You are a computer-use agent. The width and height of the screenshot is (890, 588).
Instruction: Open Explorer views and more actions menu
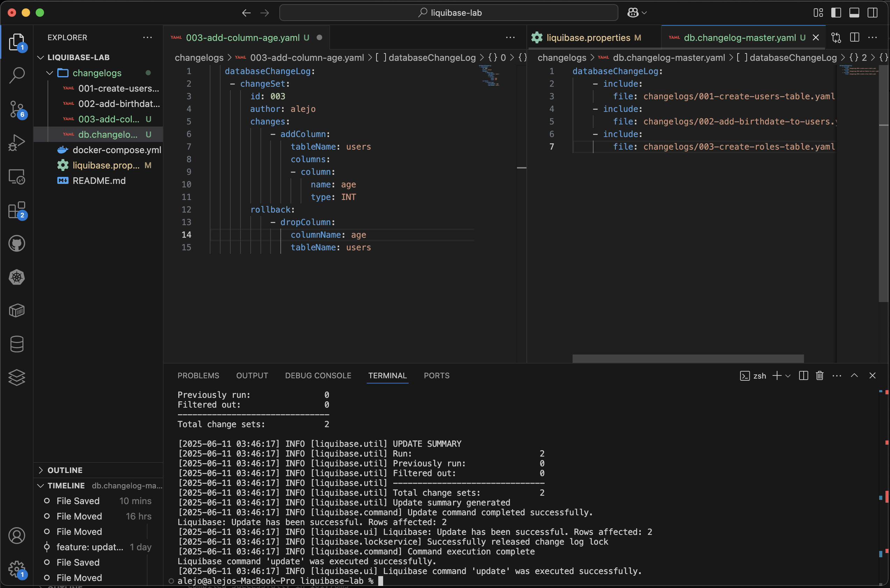point(147,37)
